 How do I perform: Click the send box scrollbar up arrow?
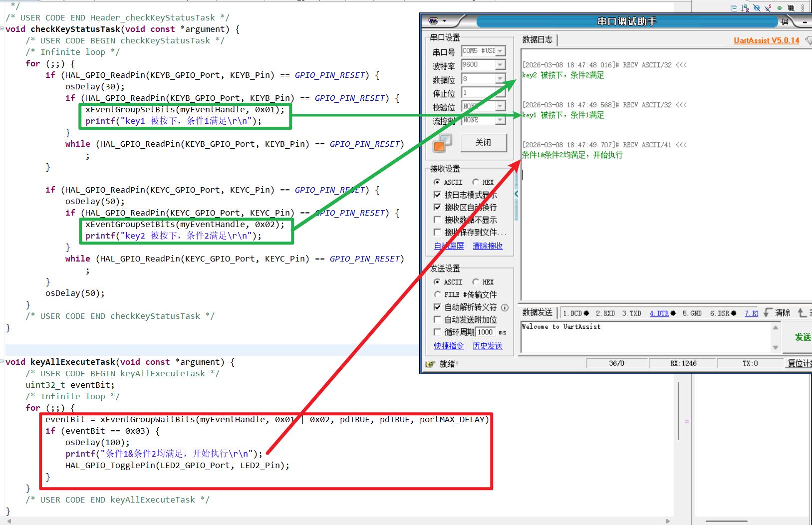coord(775,327)
